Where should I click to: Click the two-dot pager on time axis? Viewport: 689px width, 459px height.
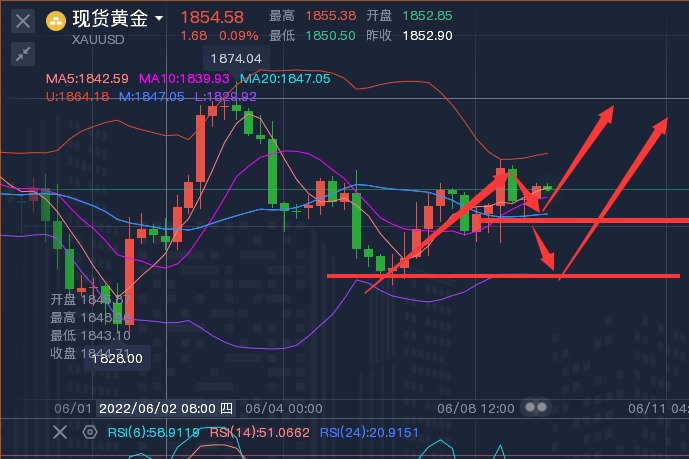point(537,408)
